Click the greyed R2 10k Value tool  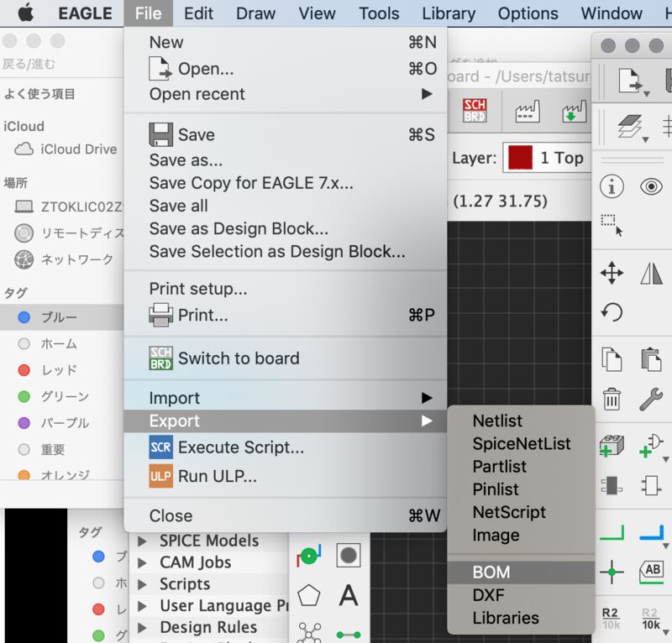click(x=650, y=619)
